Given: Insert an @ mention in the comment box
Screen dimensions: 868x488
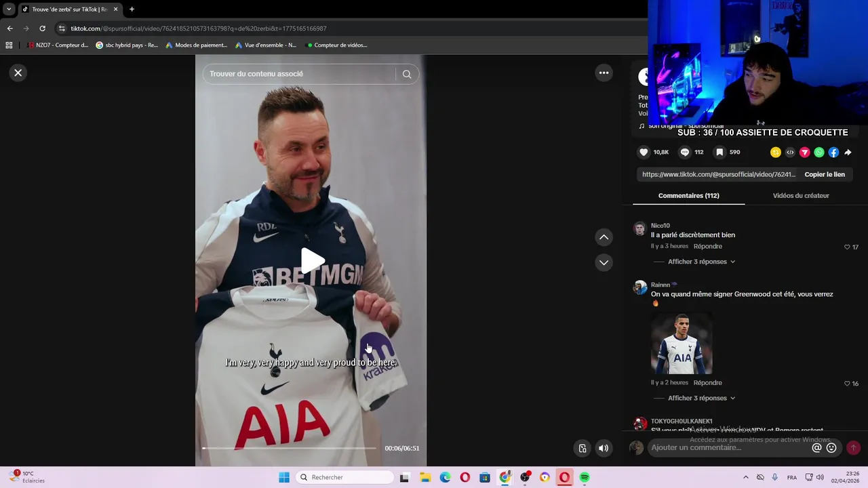Looking at the screenshot, I should [816, 447].
